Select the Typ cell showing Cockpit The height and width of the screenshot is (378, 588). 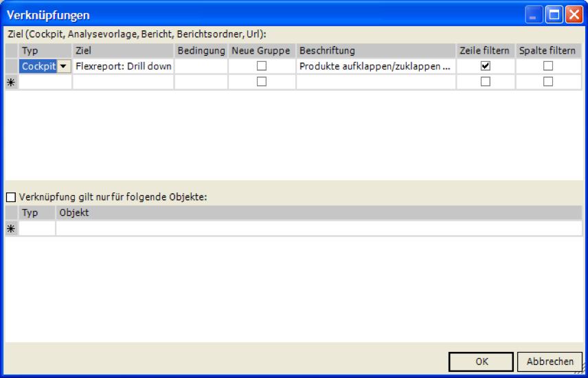(38, 67)
